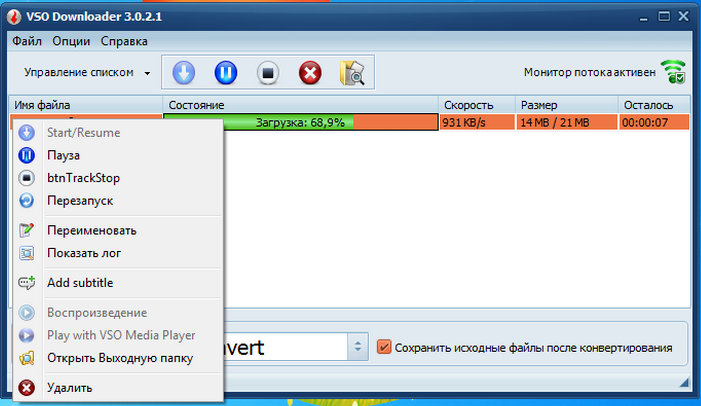Viewport: 701px width, 406px height.
Task: Click the conversion profile input field
Action: [285, 347]
